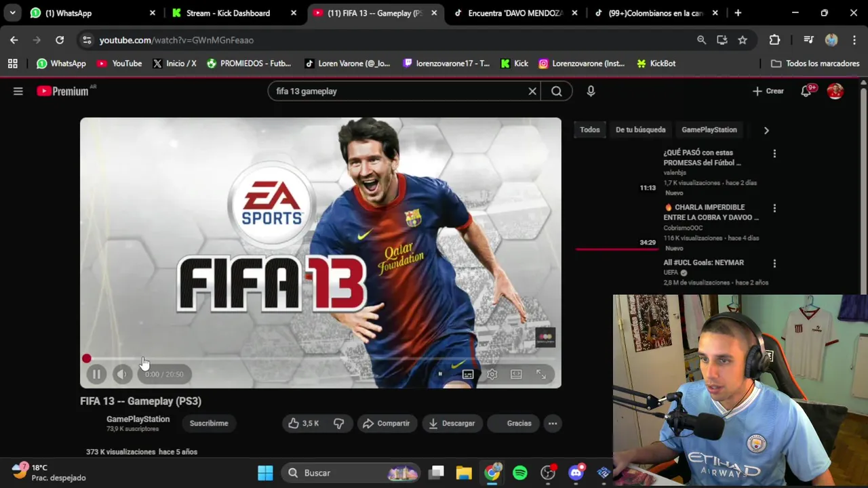The image size is (868, 488).
Task: Click the taskbar Buscar search box
Action: [x=351, y=472]
